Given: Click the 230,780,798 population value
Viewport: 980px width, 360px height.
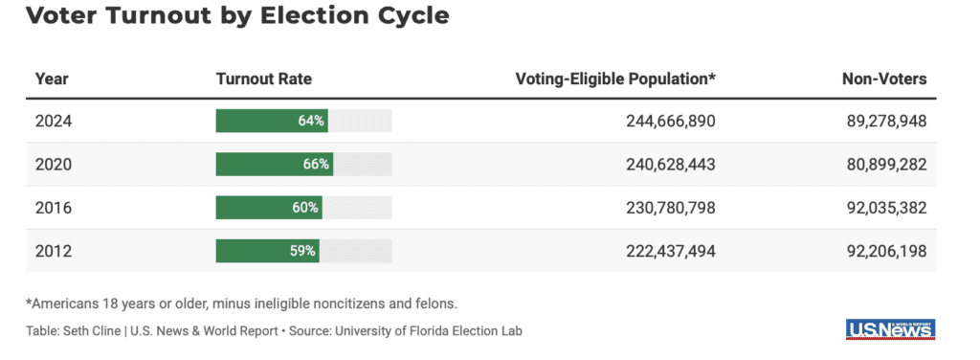Looking at the screenshot, I should click(x=671, y=208).
